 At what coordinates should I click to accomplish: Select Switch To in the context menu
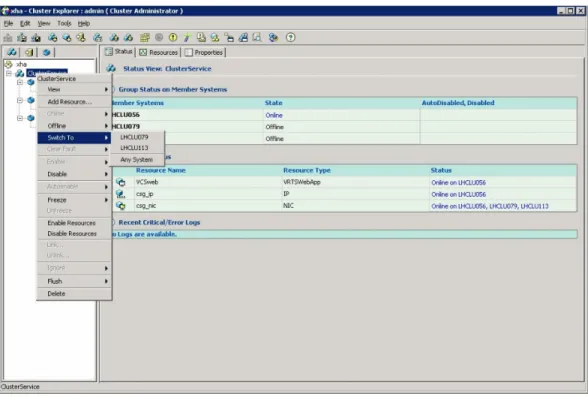click(x=74, y=138)
